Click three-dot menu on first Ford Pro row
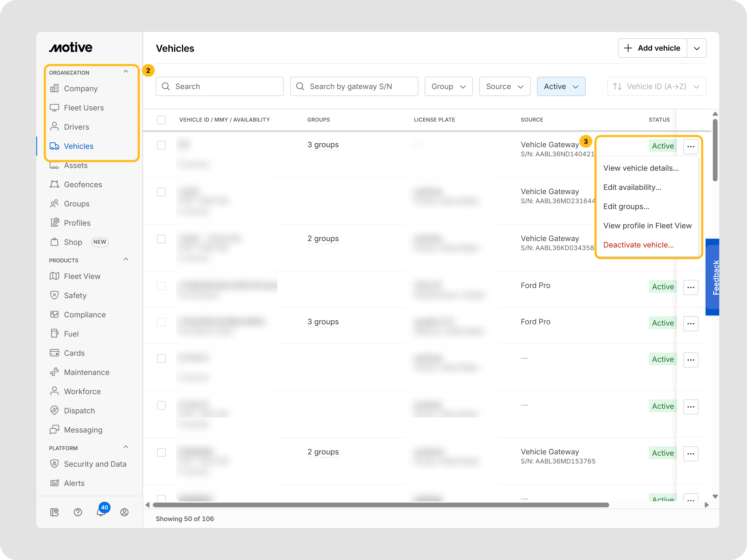The width and height of the screenshot is (747, 560). click(x=691, y=287)
